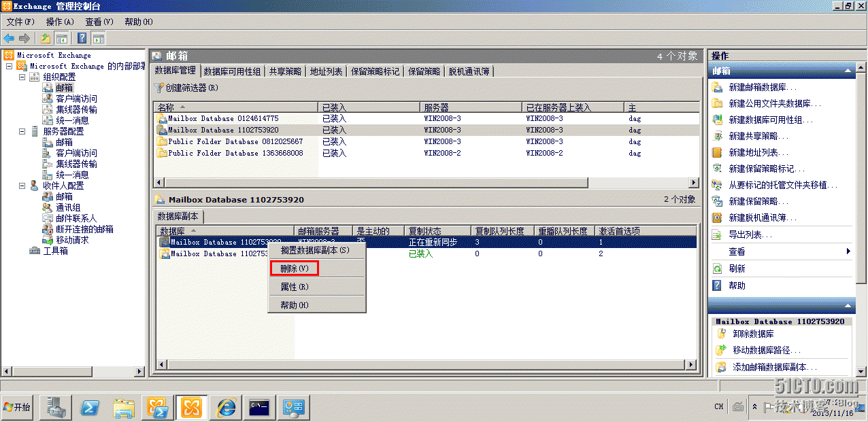Click the 创建筛选器(R) button
Screen dimensions: 868x422
(x=187, y=88)
